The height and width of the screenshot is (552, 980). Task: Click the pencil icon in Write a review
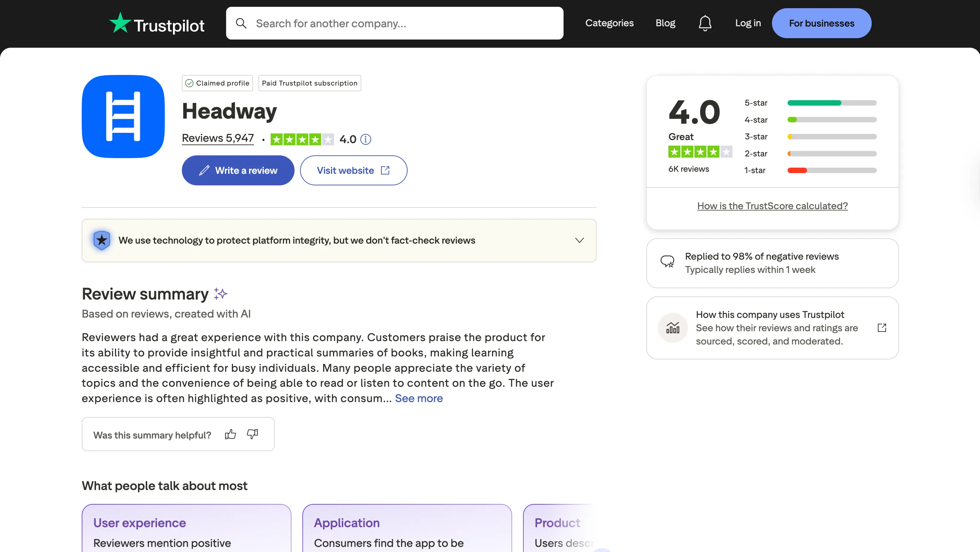204,170
